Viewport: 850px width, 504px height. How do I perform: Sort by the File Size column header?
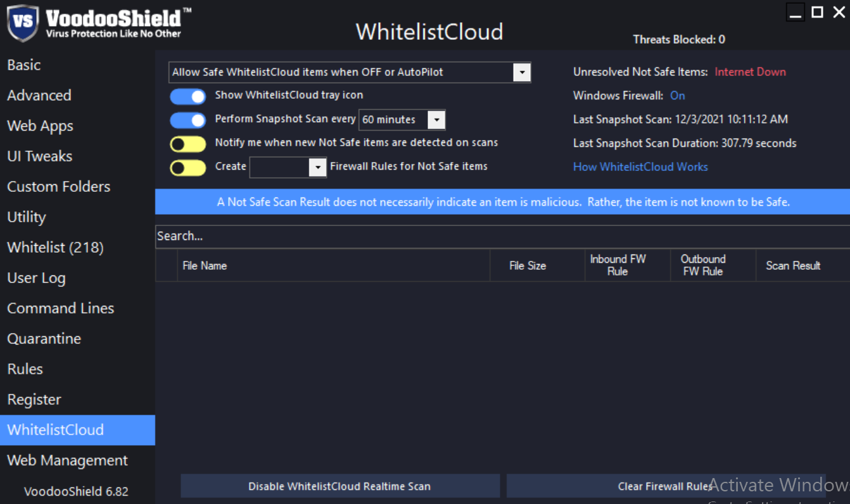537,266
